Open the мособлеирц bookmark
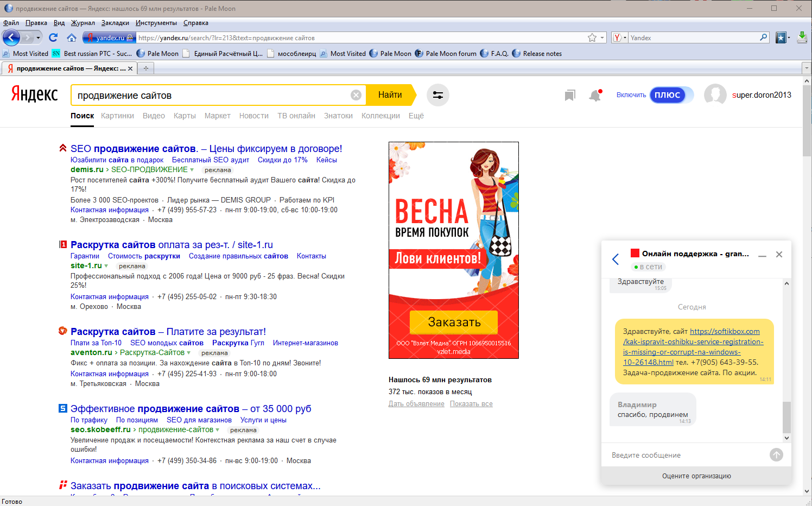This screenshot has height=506, width=812. click(291, 53)
